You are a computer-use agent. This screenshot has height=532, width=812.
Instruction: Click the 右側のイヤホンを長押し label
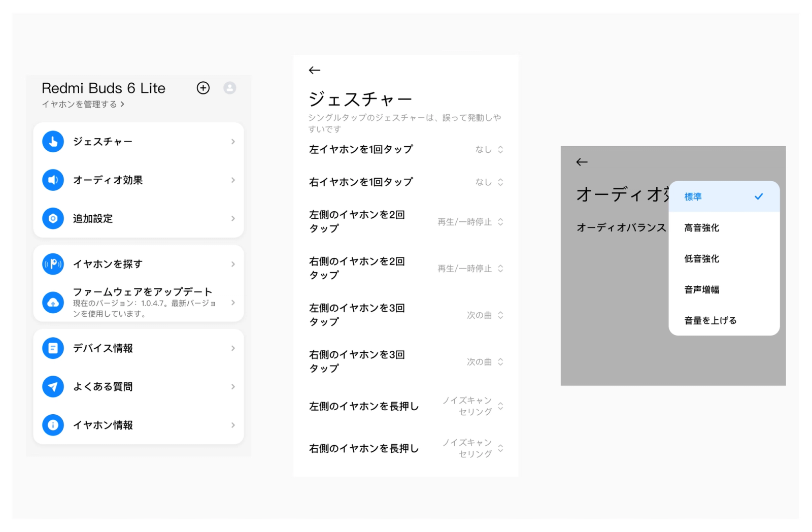point(364,448)
